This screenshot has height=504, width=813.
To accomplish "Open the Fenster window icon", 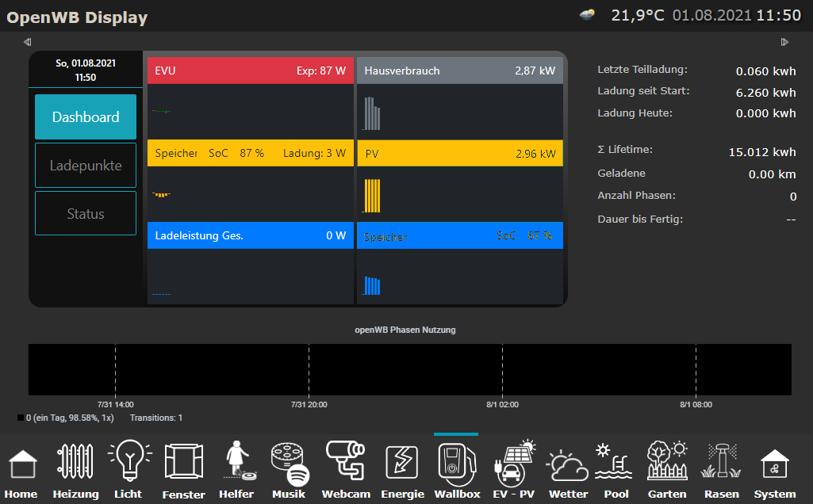I will point(183,462).
